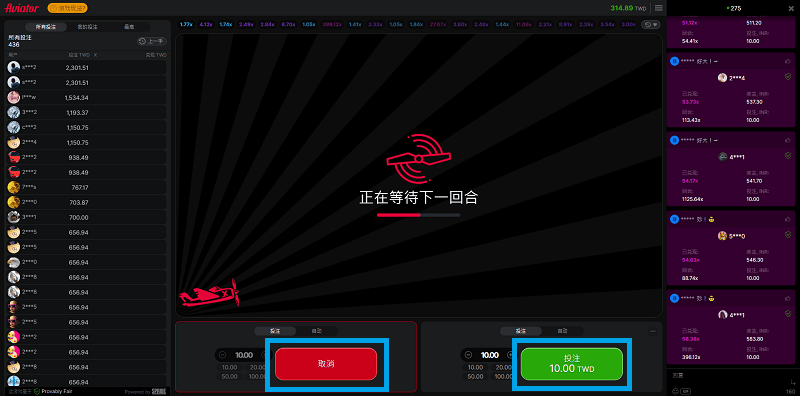This screenshot has width=800, height=396.
Task: Like the chat post showing 54.63x
Action: 787,219
